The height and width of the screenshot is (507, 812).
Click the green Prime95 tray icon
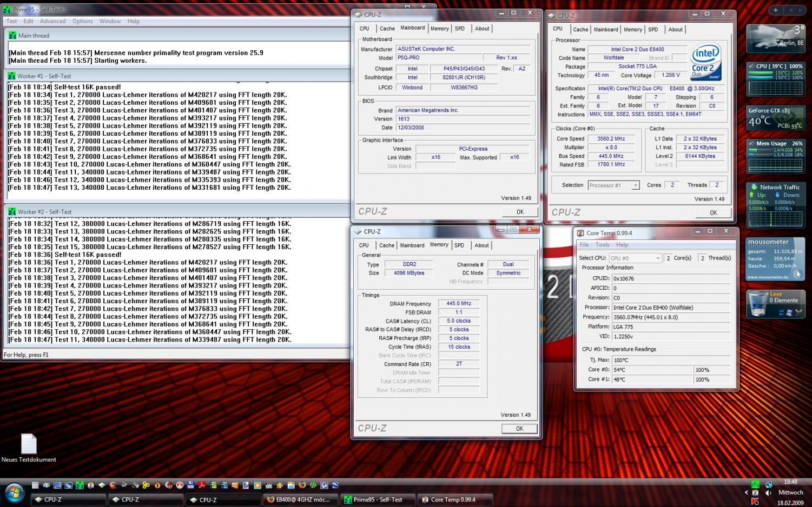pos(755,484)
